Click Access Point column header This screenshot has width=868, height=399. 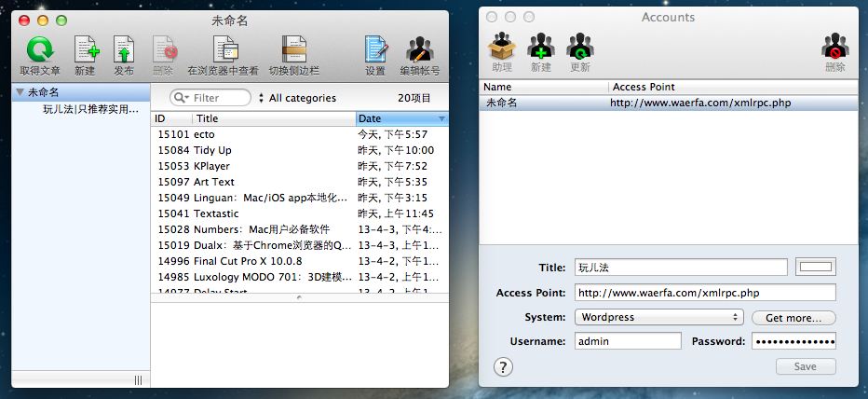(734, 87)
